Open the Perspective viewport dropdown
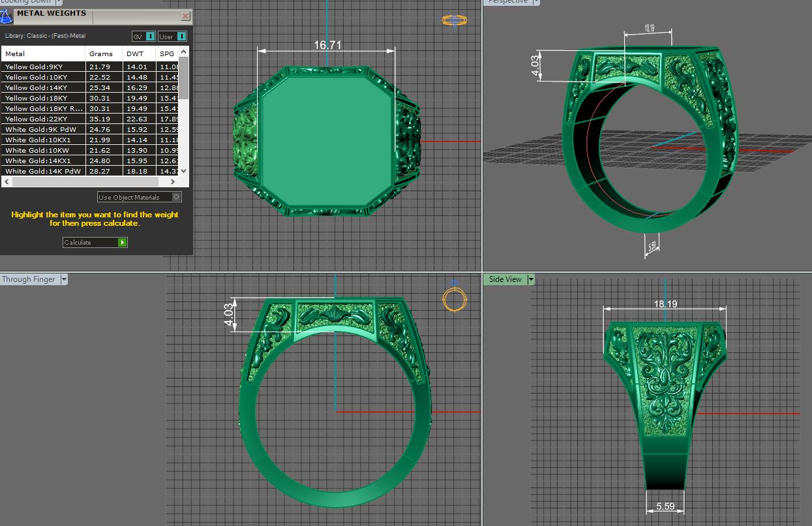Image resolution: width=812 pixels, height=526 pixels. coord(536,2)
